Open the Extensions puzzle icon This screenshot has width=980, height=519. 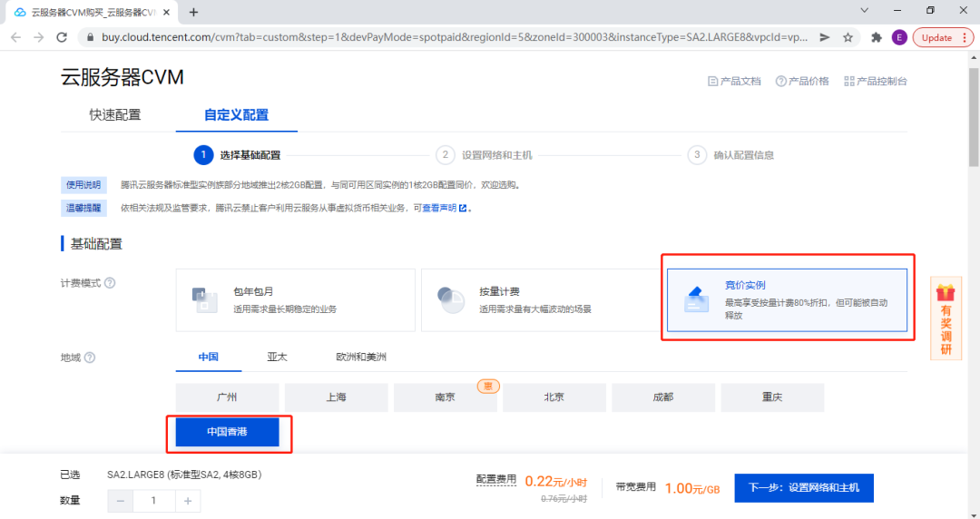(x=877, y=37)
